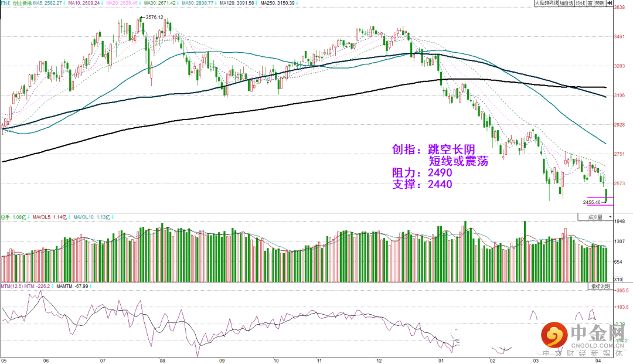Open the 成交量 volume indicator dropdown

coord(595,217)
